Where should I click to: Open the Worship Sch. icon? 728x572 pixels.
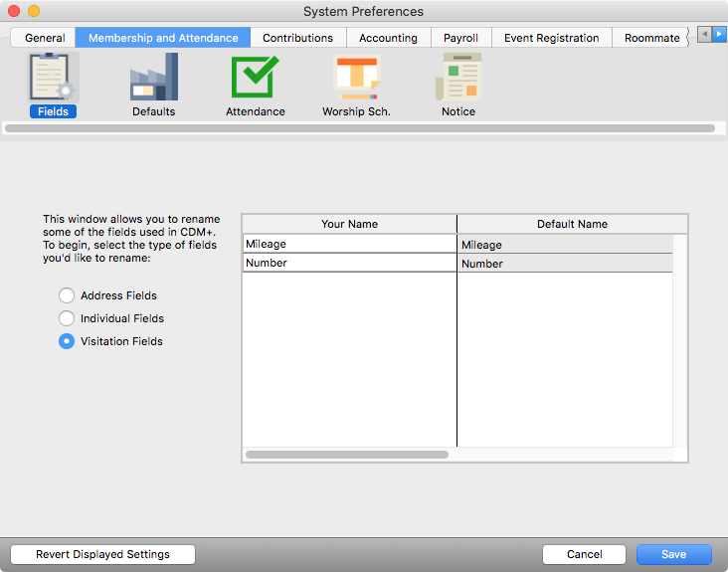click(356, 80)
